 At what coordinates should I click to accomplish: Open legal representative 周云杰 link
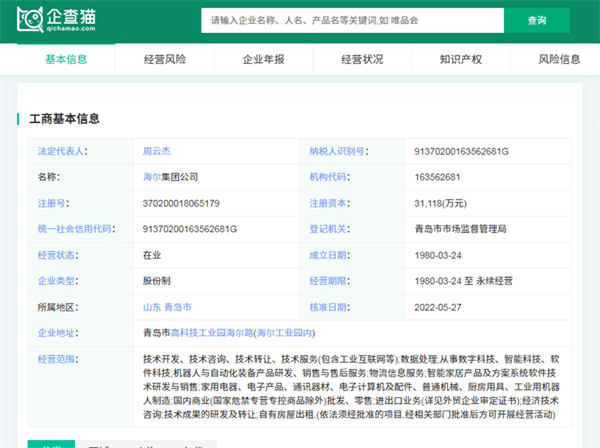tap(157, 152)
